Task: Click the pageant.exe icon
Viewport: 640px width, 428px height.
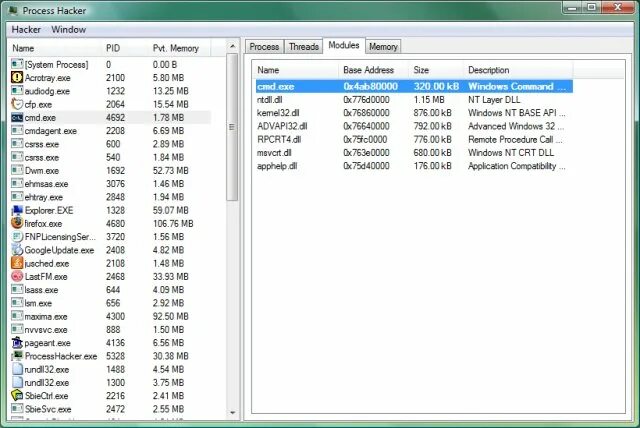Action: pos(17,342)
